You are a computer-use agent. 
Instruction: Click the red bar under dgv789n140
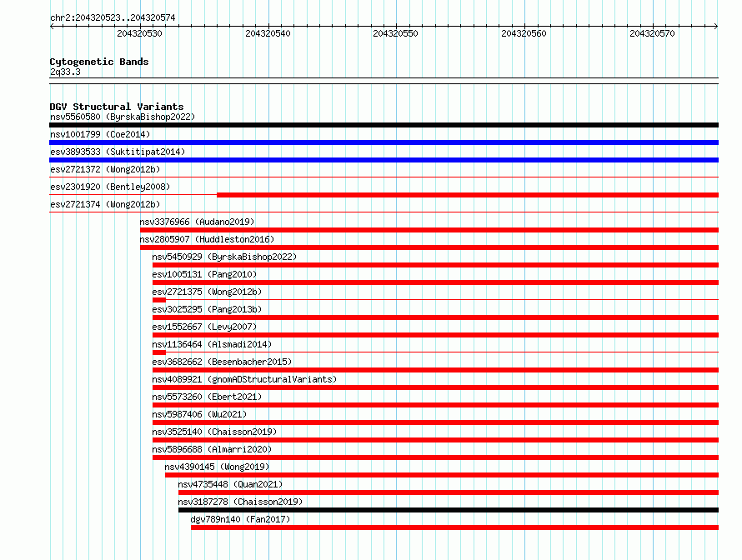pos(454,527)
